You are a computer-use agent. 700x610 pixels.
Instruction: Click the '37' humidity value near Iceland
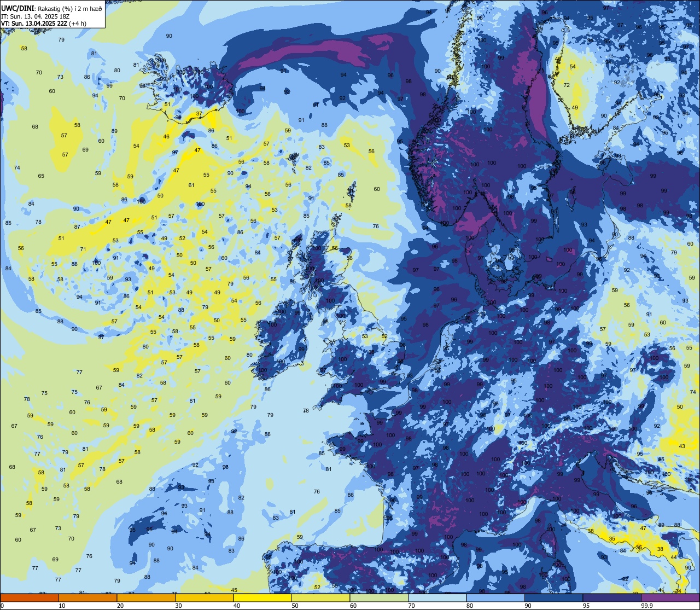[x=199, y=114]
